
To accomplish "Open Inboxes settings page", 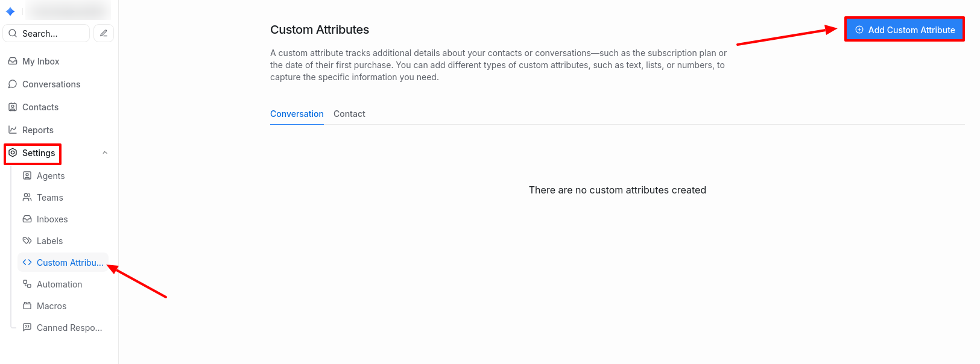I will (52, 219).
